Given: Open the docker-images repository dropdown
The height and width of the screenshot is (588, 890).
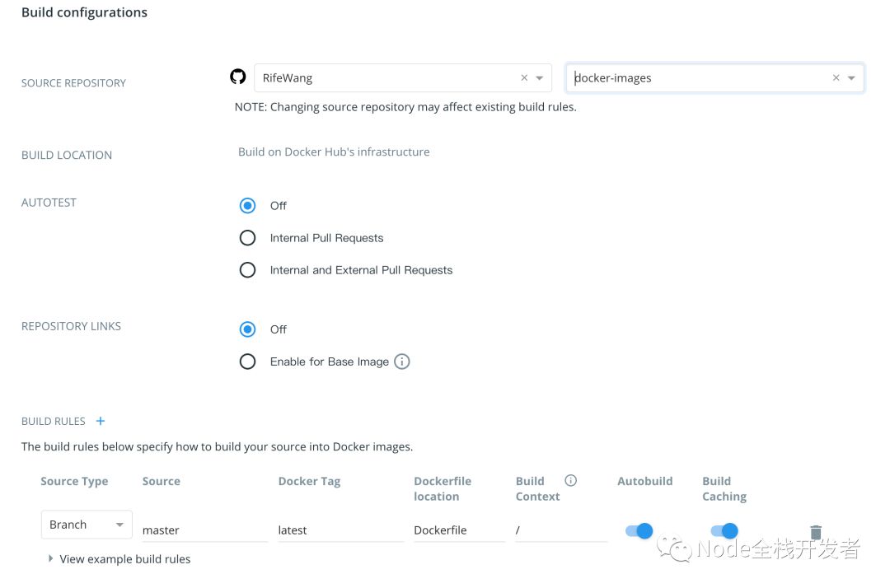Looking at the screenshot, I should point(851,78).
